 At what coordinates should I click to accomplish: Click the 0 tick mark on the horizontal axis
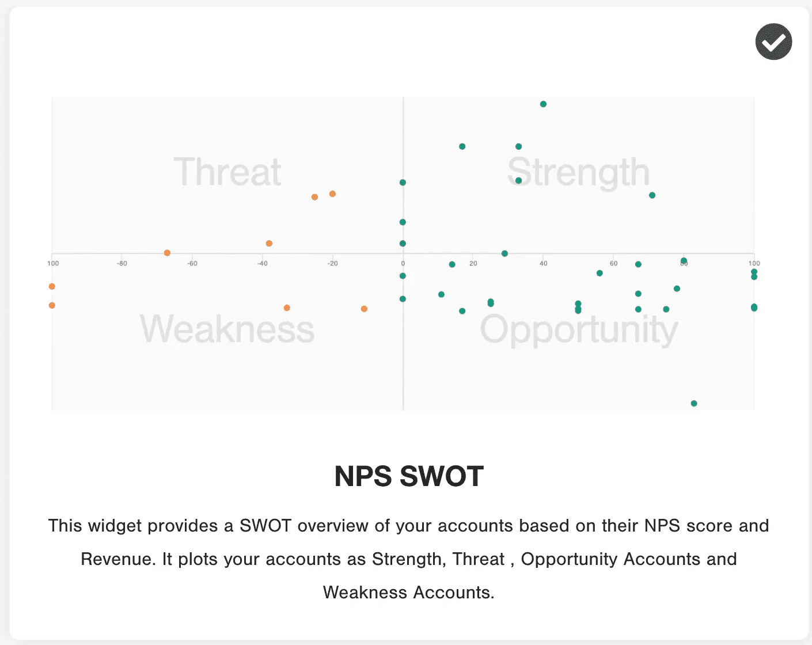coord(403,263)
